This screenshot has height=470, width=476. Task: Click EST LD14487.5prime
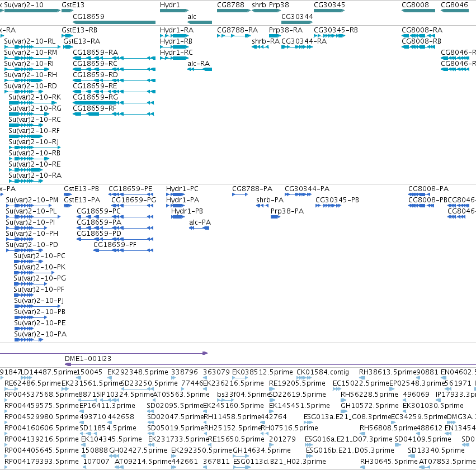26,378
